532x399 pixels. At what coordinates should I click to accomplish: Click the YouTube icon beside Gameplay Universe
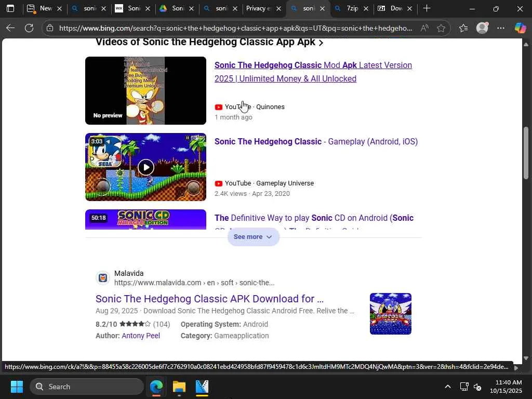pyautogui.click(x=219, y=183)
